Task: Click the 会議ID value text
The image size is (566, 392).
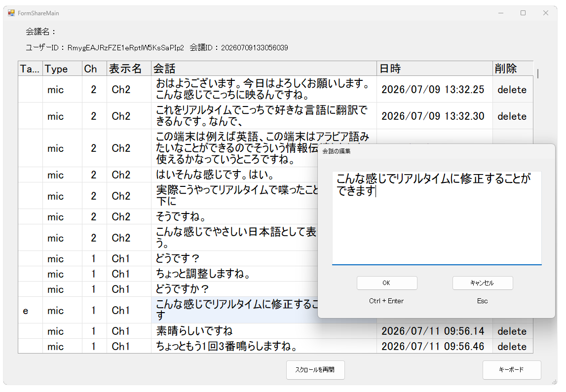Action: pos(255,48)
